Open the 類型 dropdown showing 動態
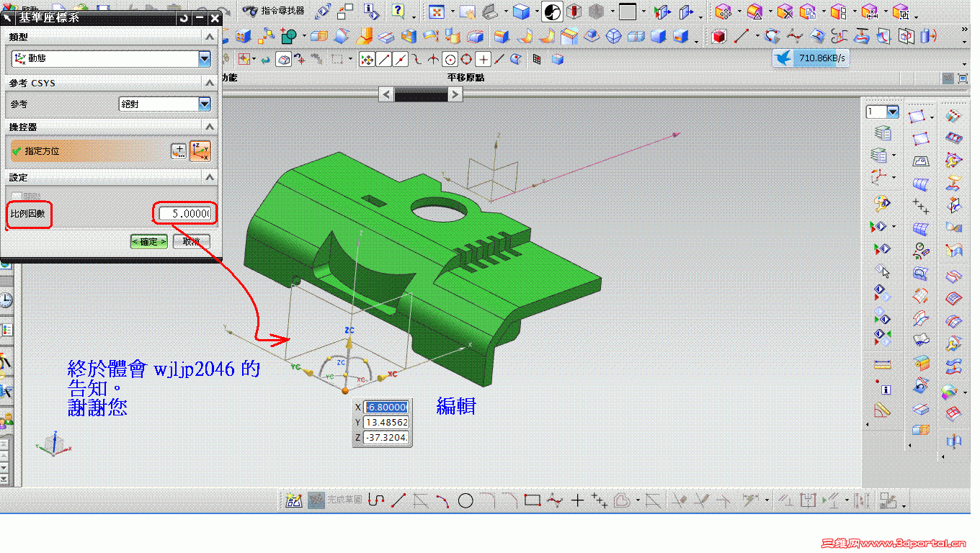 click(x=112, y=58)
